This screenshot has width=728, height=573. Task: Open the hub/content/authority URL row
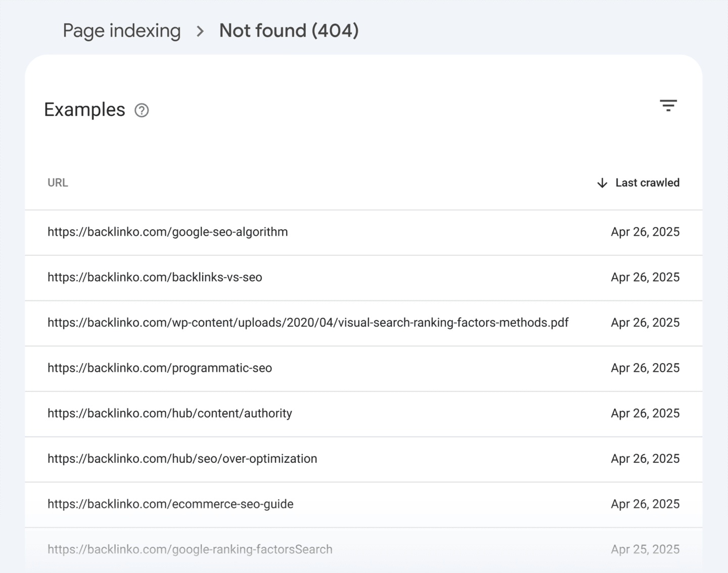pos(170,413)
